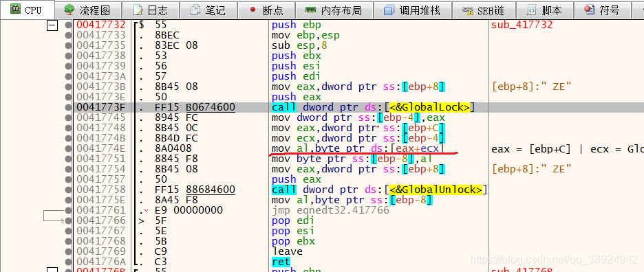The image size is (644, 272).
Task: Click the SEH链 chain icon
Action: pyautogui.click(x=468, y=10)
